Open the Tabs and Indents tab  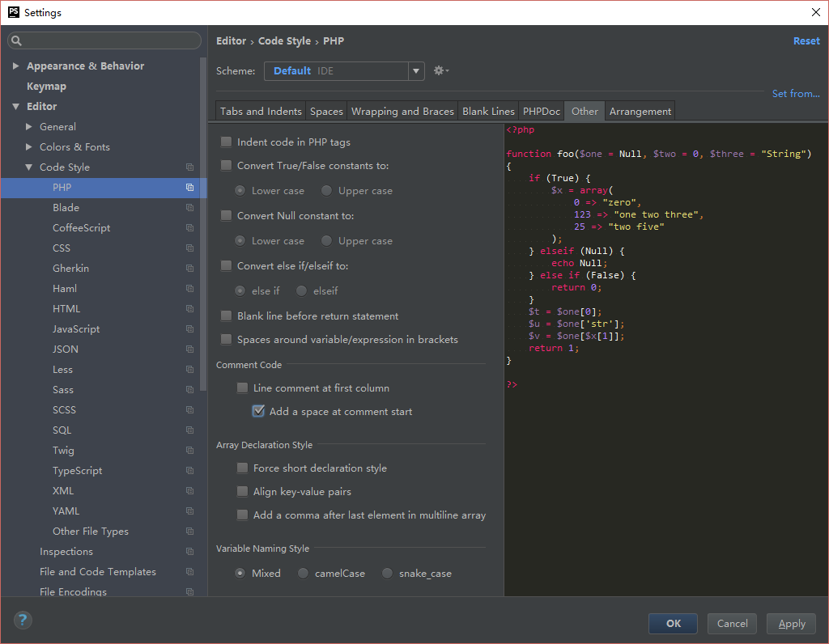point(261,112)
